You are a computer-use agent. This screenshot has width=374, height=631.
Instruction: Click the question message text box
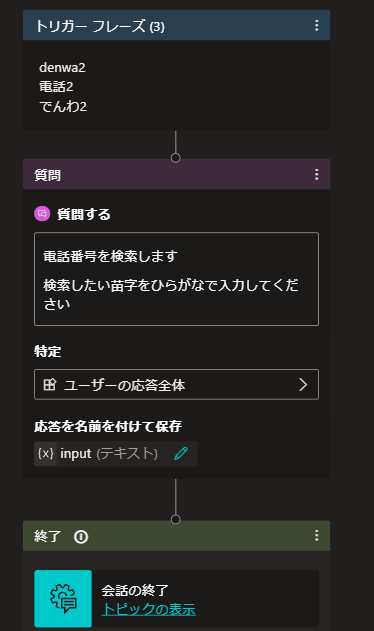click(176, 279)
